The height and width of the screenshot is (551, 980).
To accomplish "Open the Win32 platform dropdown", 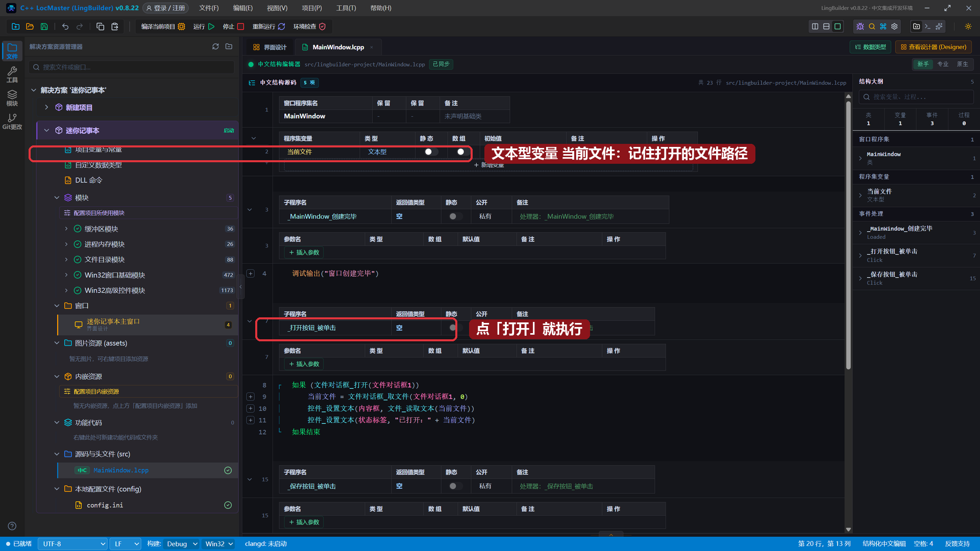I will coord(219,544).
